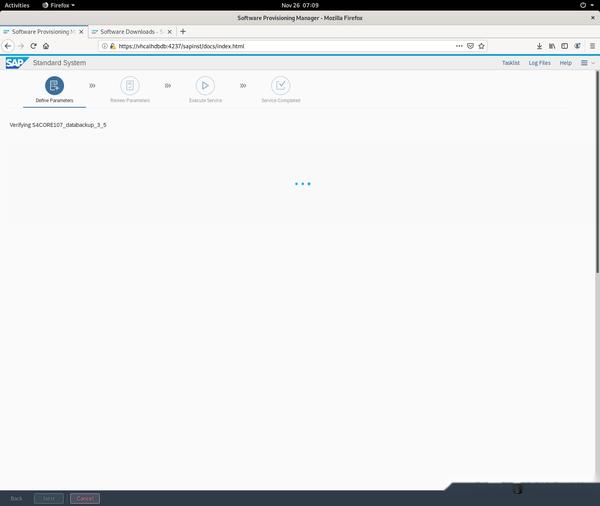Go back using browser back arrow

point(8,46)
